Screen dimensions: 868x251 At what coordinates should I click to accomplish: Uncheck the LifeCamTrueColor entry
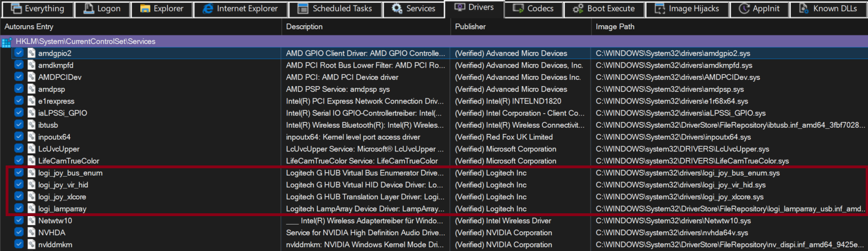point(19,161)
